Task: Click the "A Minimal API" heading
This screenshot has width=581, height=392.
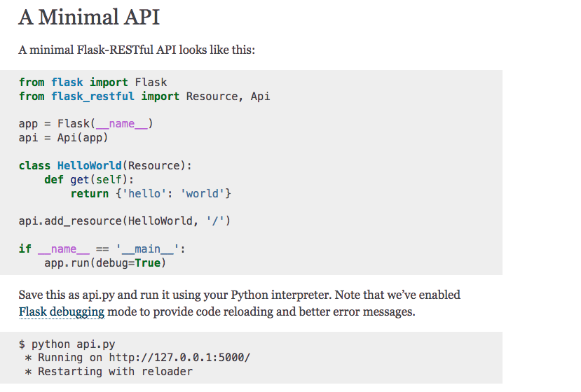Action: tap(89, 17)
